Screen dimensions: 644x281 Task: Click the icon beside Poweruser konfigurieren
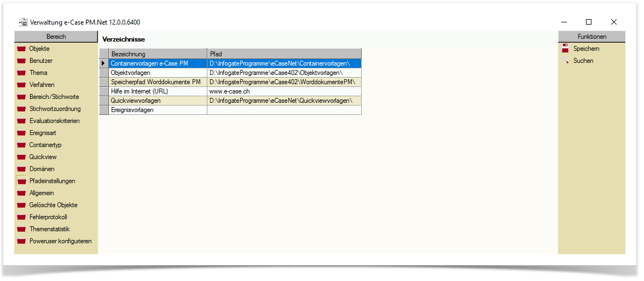coord(21,241)
